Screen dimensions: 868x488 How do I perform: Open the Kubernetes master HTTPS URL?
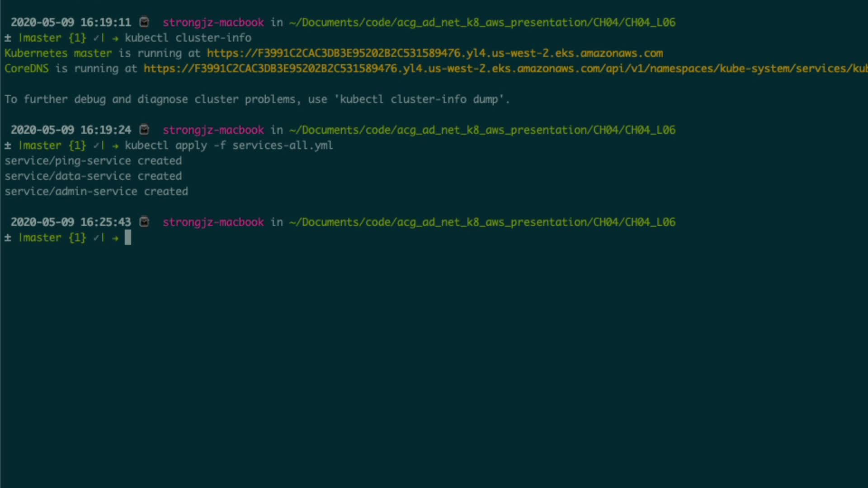434,53
